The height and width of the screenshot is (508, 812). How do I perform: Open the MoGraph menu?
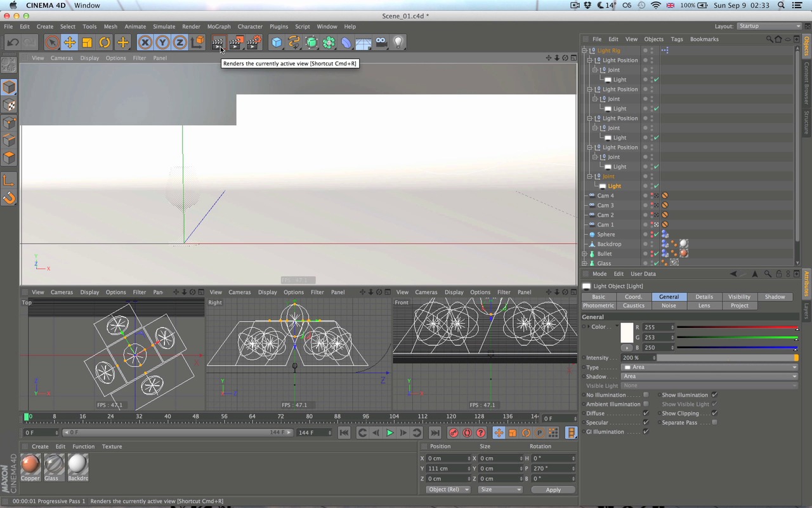(219, 27)
